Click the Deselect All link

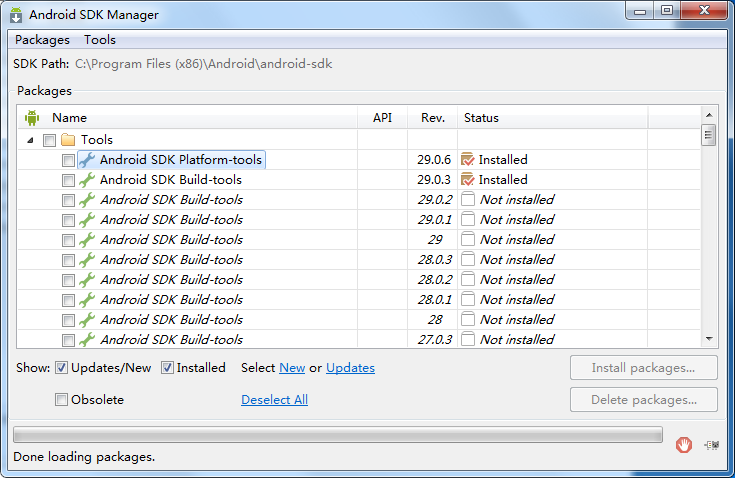[274, 400]
